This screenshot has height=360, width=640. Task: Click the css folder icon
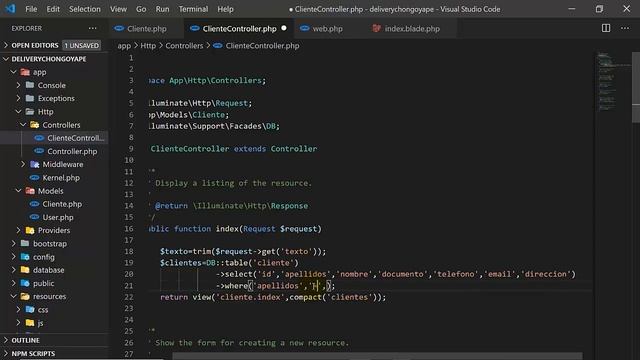click(30, 310)
